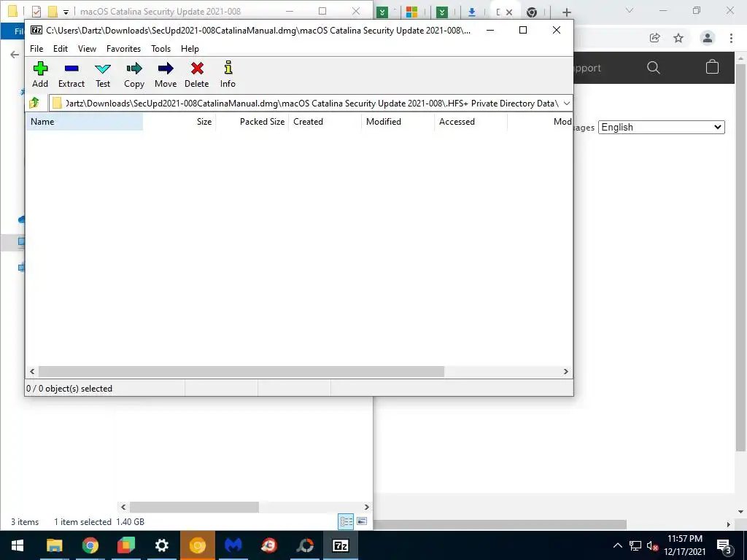
Task: Open the Tools menu
Action: coord(160,49)
